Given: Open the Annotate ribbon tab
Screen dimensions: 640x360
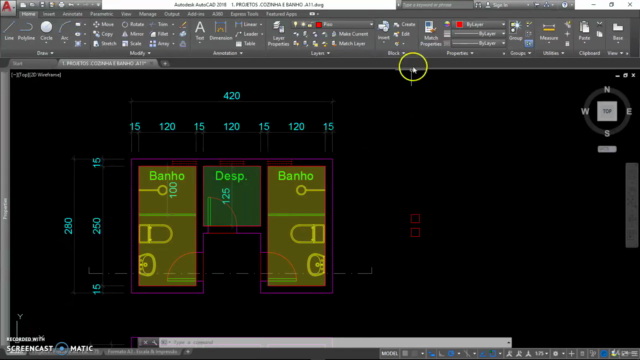Looking at the screenshot, I should (x=72, y=14).
